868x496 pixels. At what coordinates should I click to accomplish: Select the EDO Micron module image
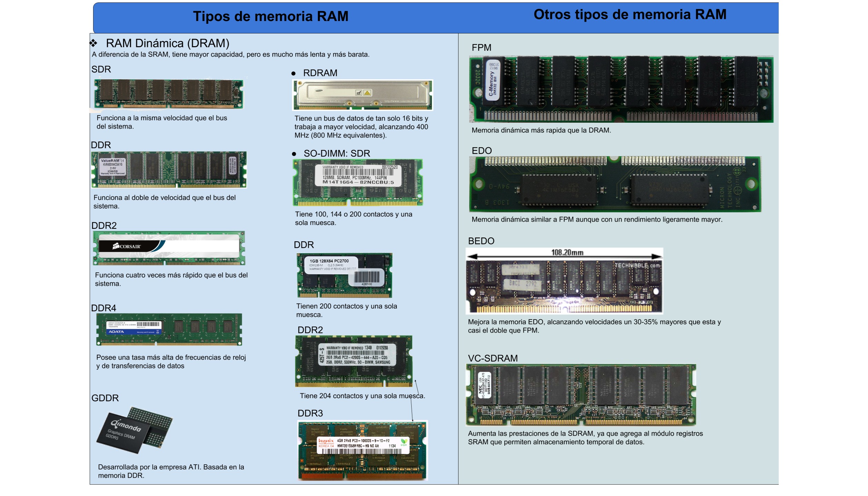pyautogui.click(x=615, y=184)
